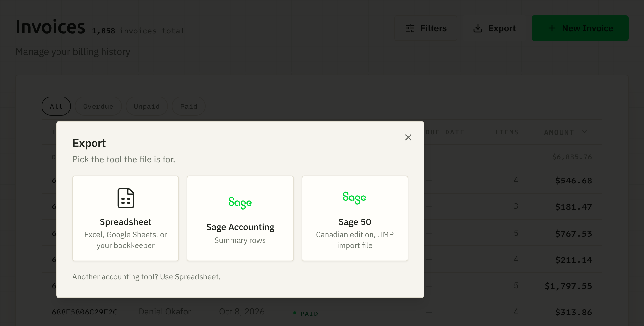Click the date Oct 8, 2026

point(242,312)
